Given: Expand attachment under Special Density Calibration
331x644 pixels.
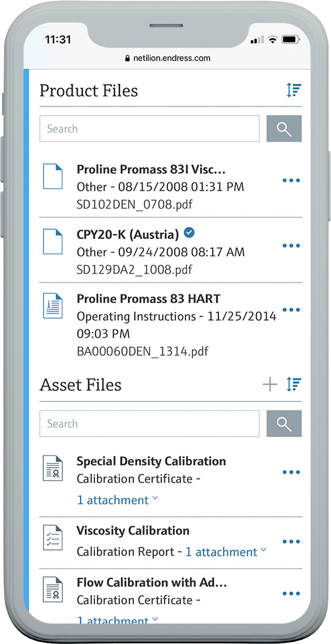Looking at the screenshot, I should 117,500.
